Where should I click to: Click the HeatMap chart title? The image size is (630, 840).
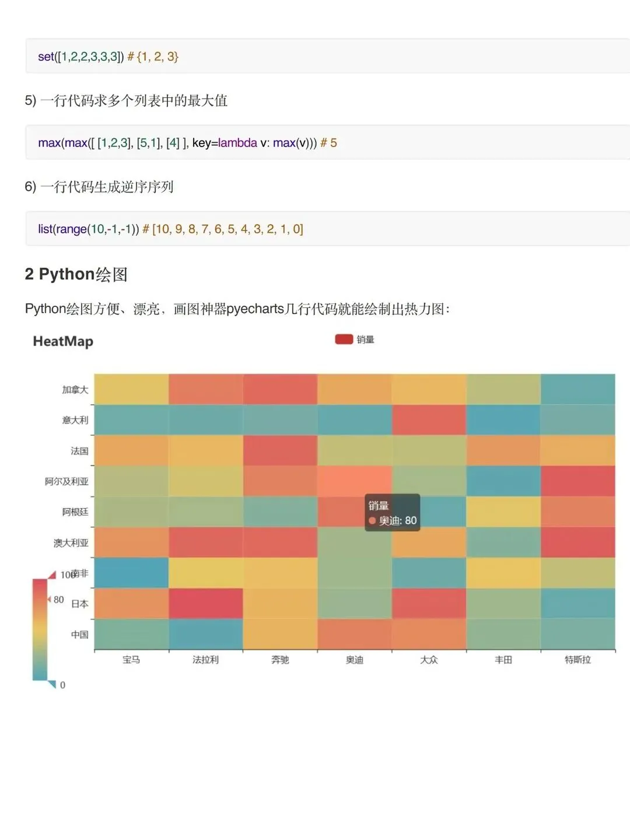[x=63, y=341]
